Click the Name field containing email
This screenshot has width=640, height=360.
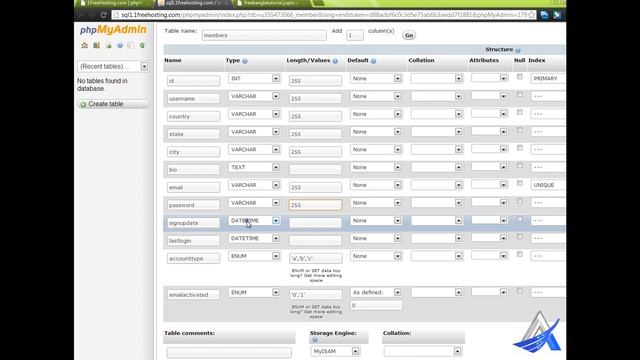[193, 187]
